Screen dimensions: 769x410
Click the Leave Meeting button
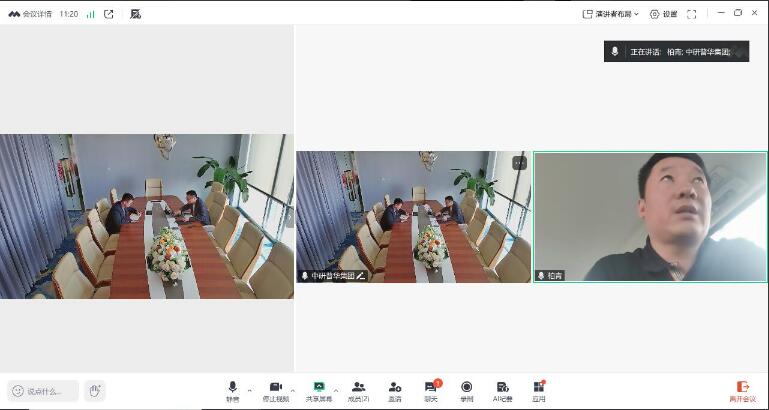pos(742,390)
